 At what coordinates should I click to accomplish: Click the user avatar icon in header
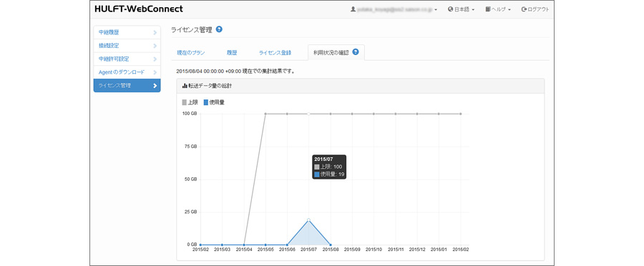(x=353, y=9)
